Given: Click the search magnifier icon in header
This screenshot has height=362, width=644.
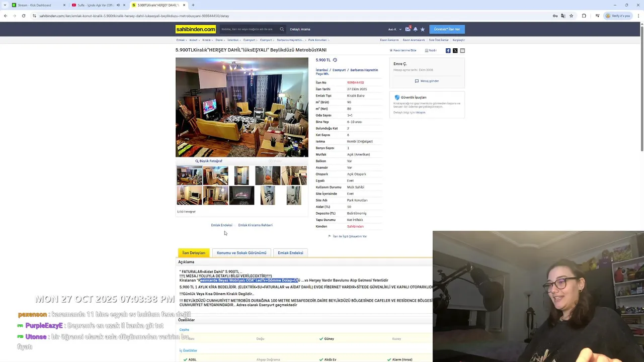Looking at the screenshot, I should coord(282,29).
